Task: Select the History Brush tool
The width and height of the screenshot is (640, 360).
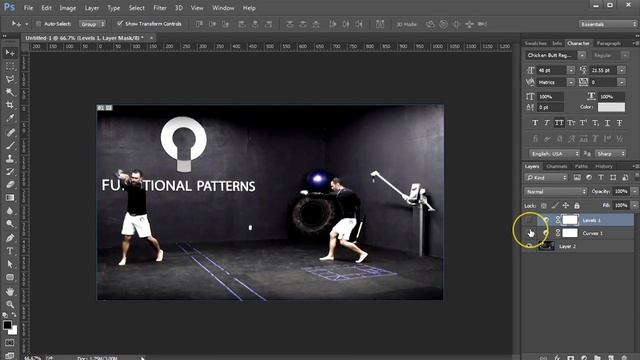Action: click(x=10, y=171)
